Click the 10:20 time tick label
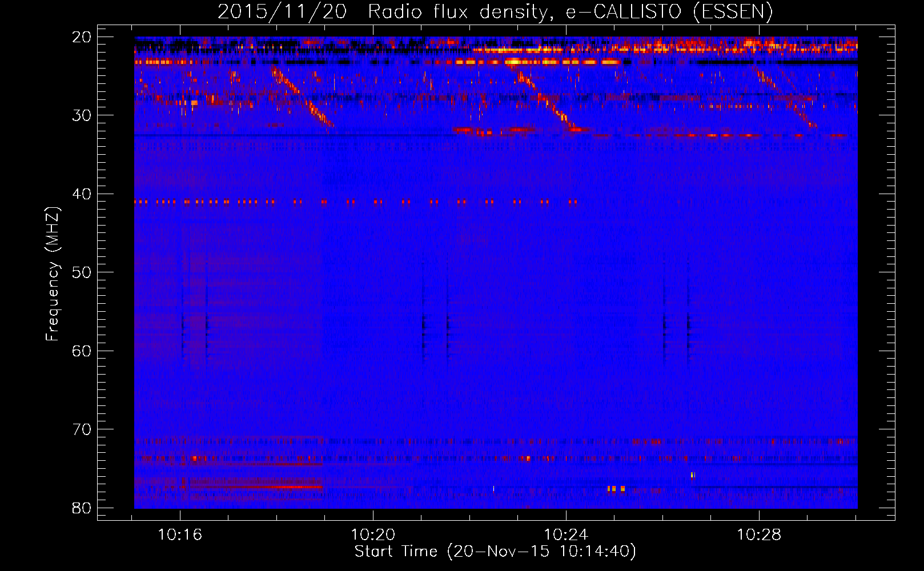 coord(373,535)
